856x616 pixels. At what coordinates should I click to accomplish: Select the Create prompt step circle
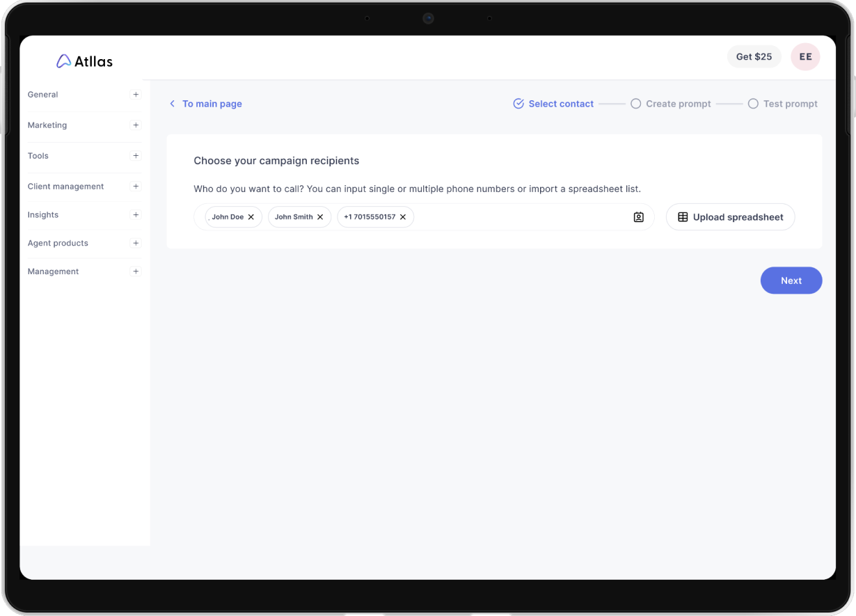point(635,104)
